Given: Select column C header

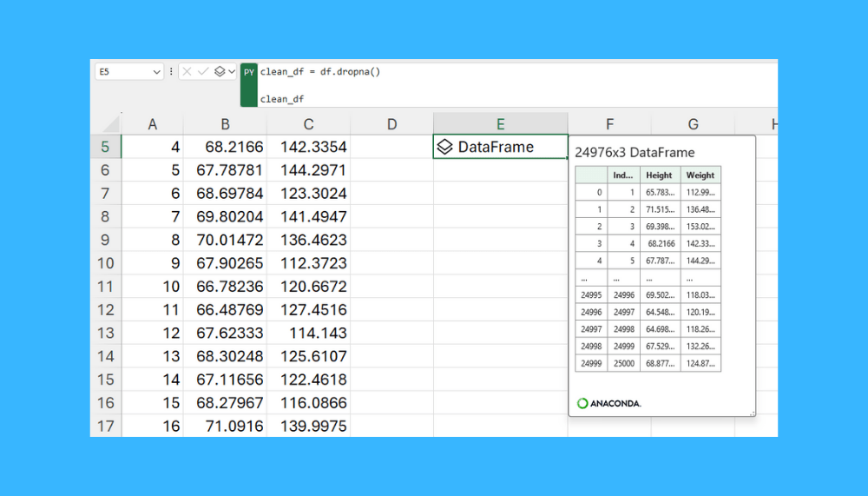Looking at the screenshot, I should 308,124.
